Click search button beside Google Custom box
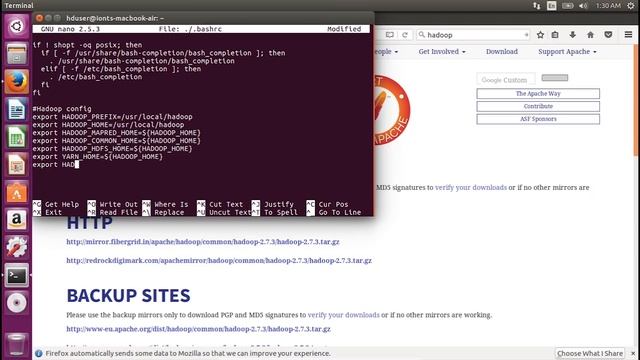The width and height of the screenshot is (640, 360). point(554,78)
